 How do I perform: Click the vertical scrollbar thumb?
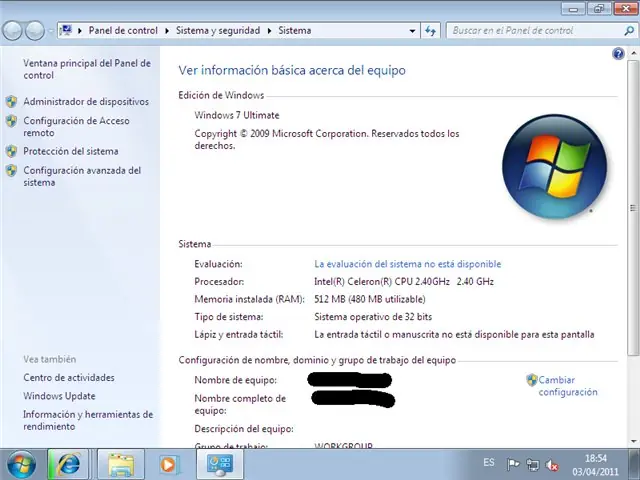coord(633,208)
